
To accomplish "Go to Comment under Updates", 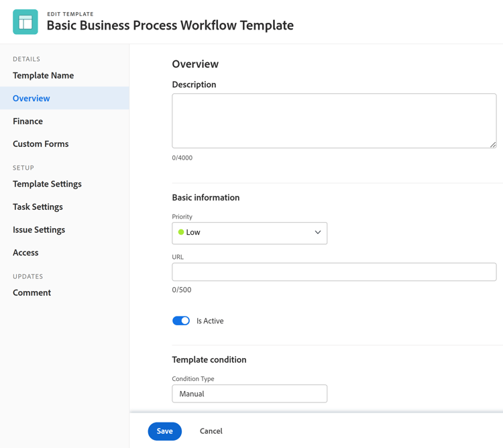I will pos(32,292).
